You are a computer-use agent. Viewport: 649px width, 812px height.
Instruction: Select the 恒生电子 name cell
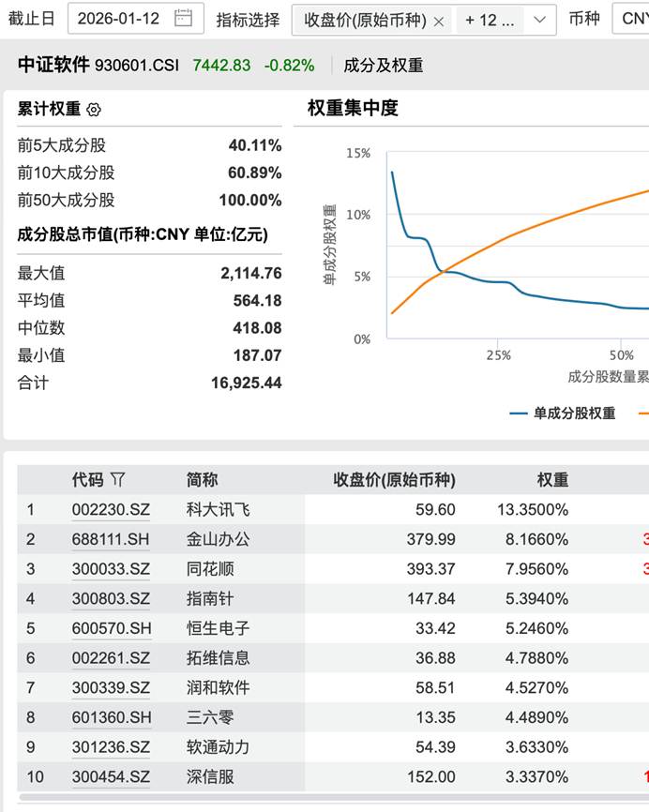219,628
